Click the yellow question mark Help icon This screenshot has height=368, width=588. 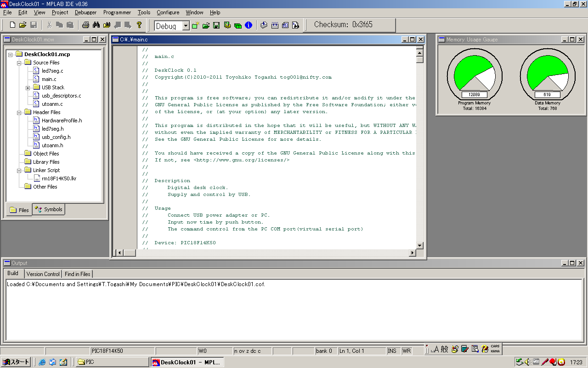click(x=139, y=25)
